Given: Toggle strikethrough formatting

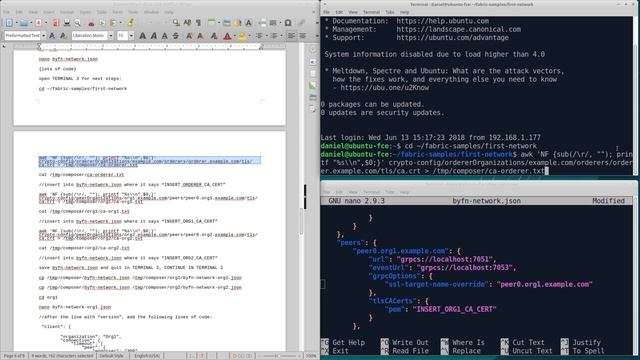Looking at the screenshot, I should (x=176, y=36).
